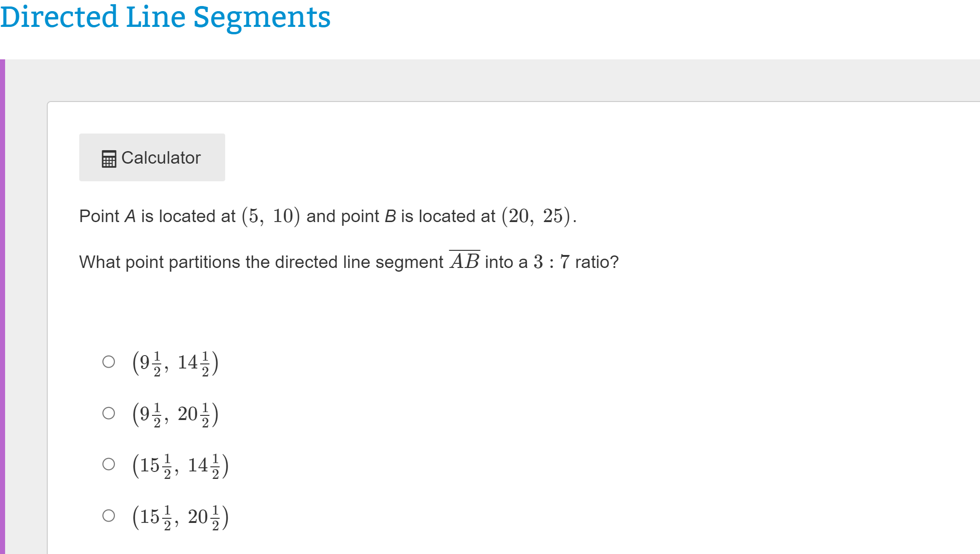Image resolution: width=980 pixels, height=554 pixels.
Task: Open the Calculator tool
Action: point(152,157)
